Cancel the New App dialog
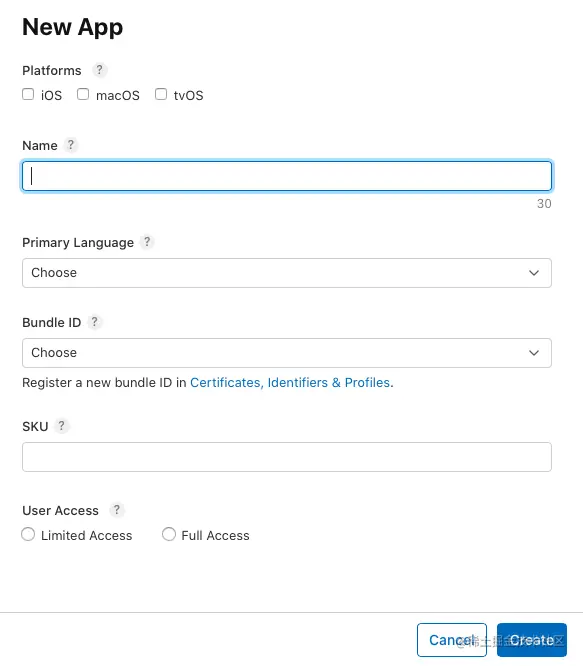Image resolution: width=583 pixels, height=666 pixels. click(x=452, y=640)
